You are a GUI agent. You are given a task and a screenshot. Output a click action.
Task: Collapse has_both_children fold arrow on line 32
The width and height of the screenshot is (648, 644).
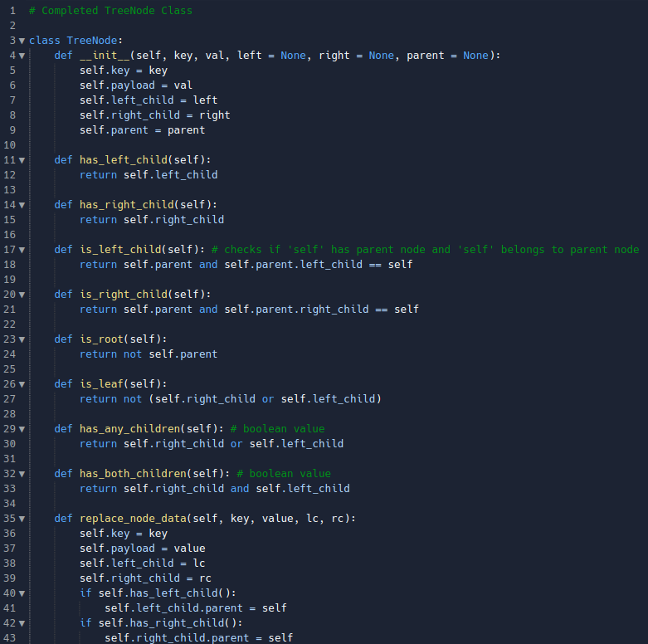(22, 474)
